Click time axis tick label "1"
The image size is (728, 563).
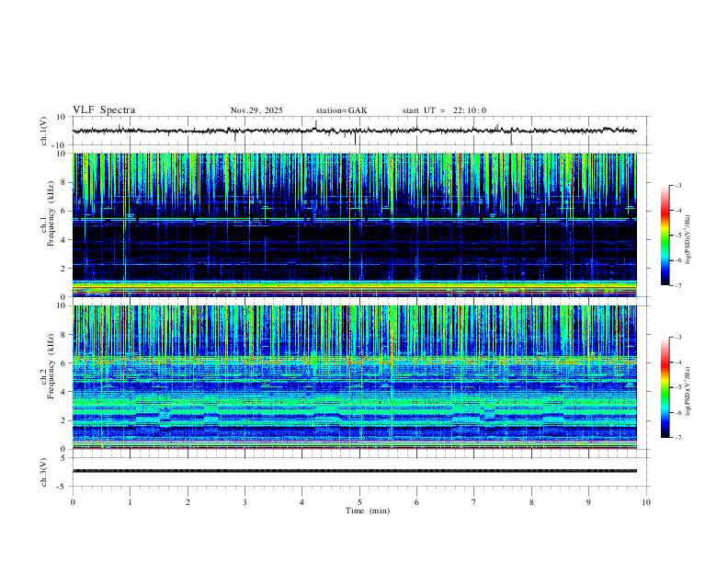coord(130,502)
